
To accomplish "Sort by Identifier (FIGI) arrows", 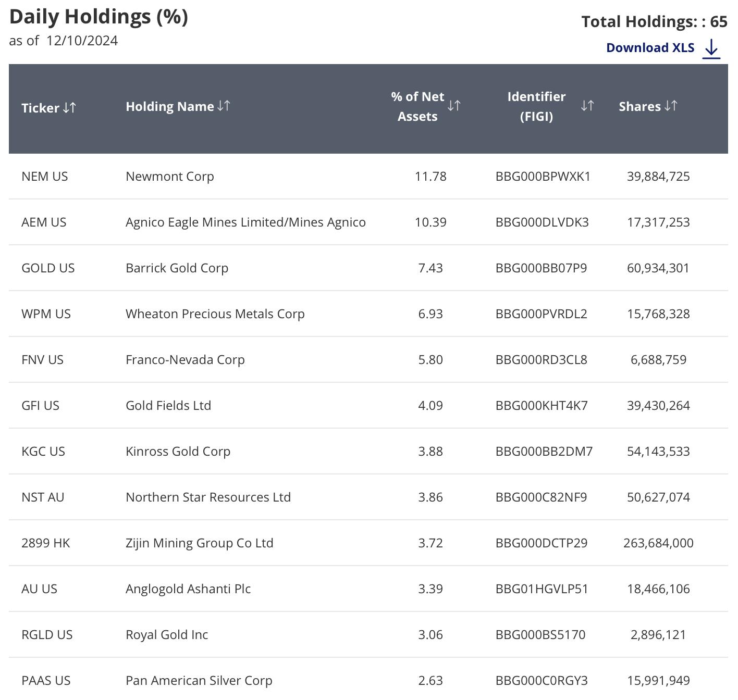I will click(587, 106).
